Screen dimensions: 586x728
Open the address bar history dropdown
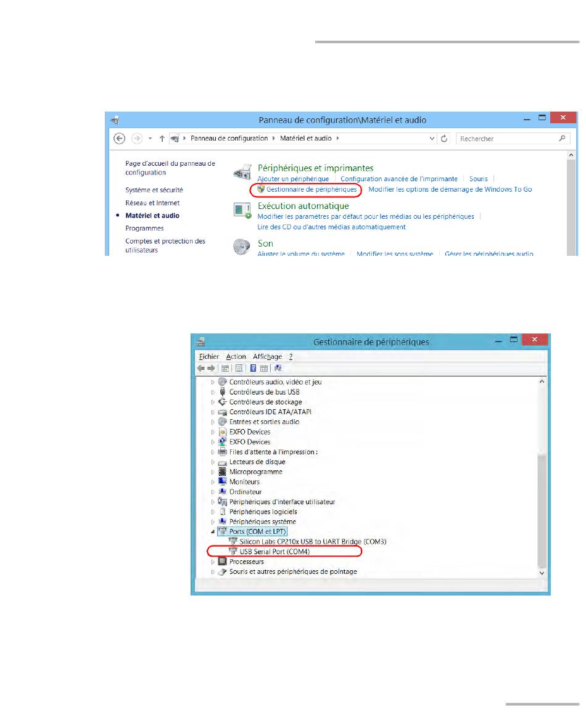tap(432, 139)
